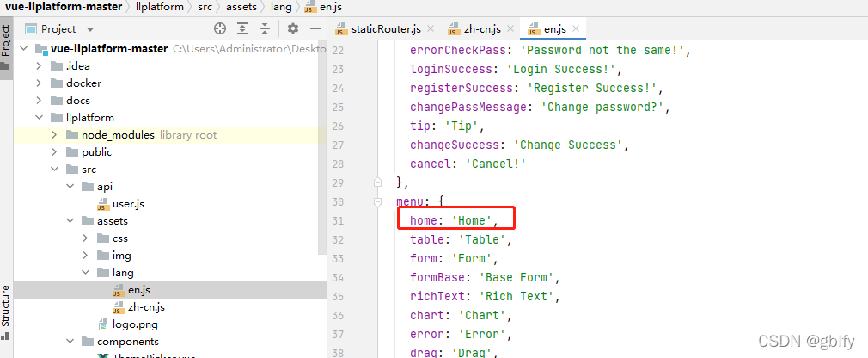The height and width of the screenshot is (358, 868).
Task: Expand the public folder
Action: coord(54,151)
